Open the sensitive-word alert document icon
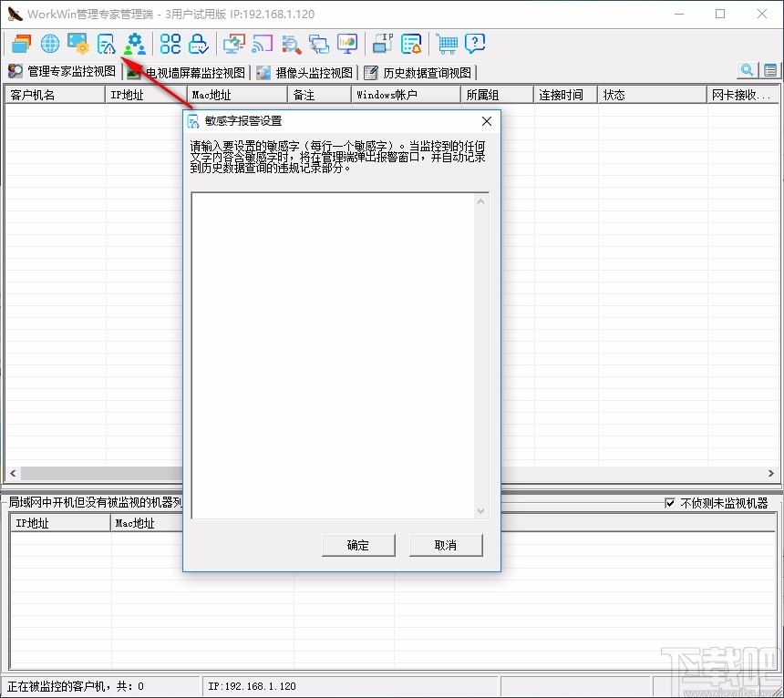 pos(107,44)
